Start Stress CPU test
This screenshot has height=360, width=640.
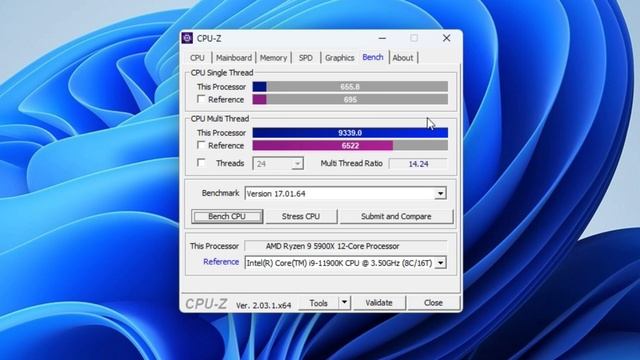(x=301, y=216)
